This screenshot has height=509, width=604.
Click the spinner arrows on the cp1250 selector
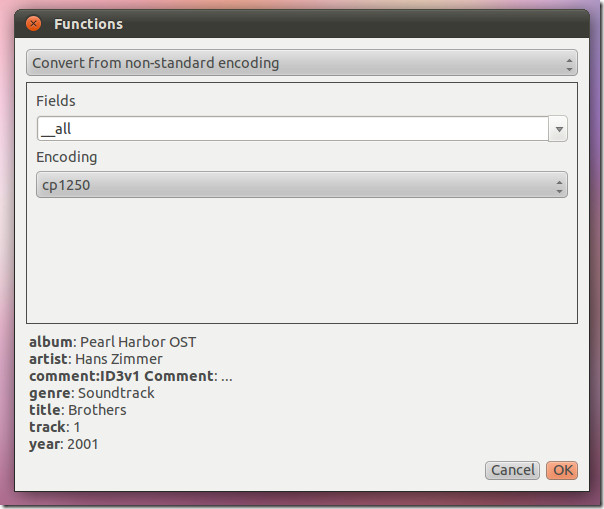(x=559, y=186)
